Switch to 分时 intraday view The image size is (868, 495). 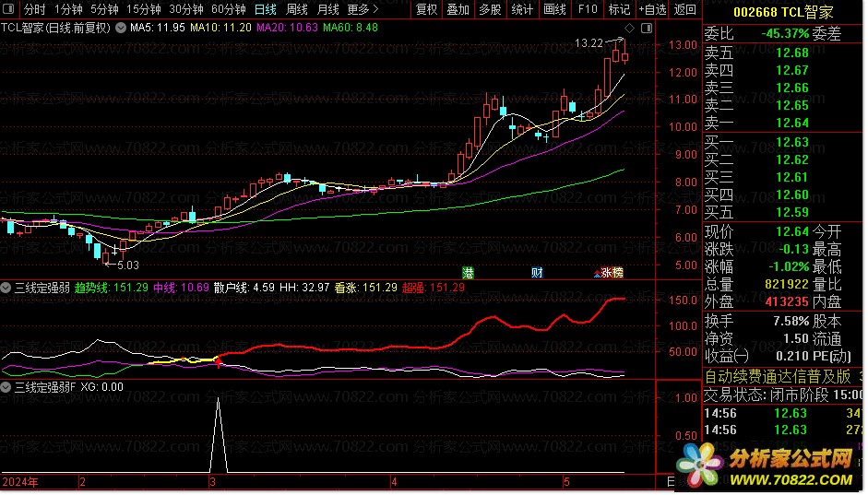(x=34, y=9)
